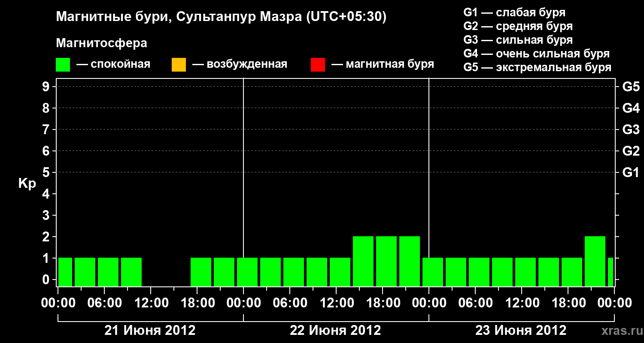Select 'G2 — средняя буря' legend line
The width and height of the screenshot is (644, 343).
(x=518, y=26)
